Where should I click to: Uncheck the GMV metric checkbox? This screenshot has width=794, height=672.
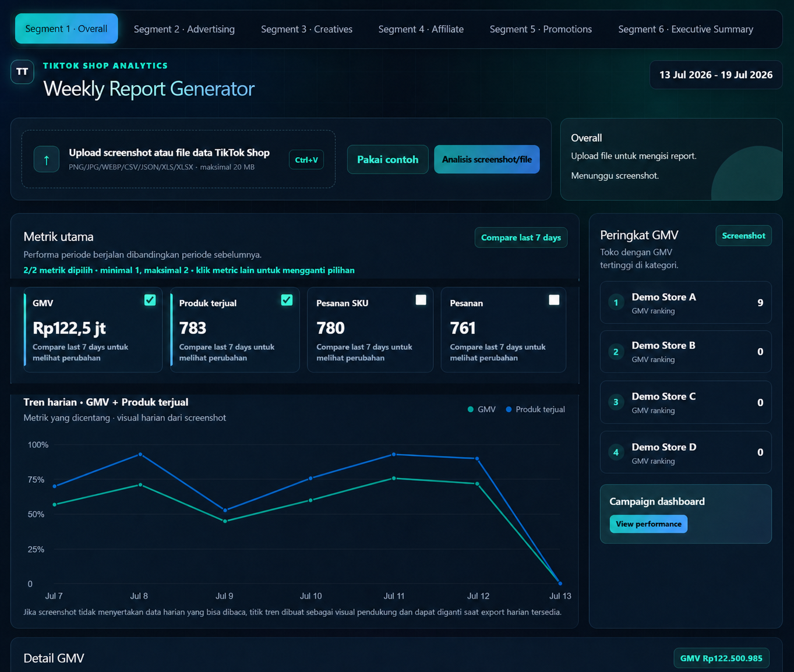click(150, 300)
